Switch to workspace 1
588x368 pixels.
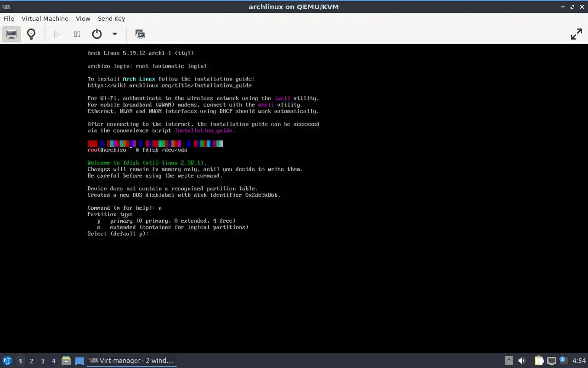coord(20,361)
